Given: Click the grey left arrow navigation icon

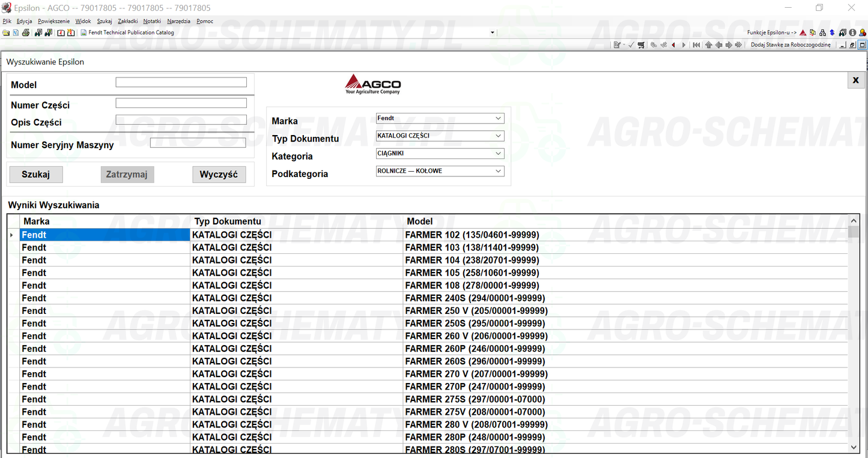Looking at the screenshot, I should point(718,45).
